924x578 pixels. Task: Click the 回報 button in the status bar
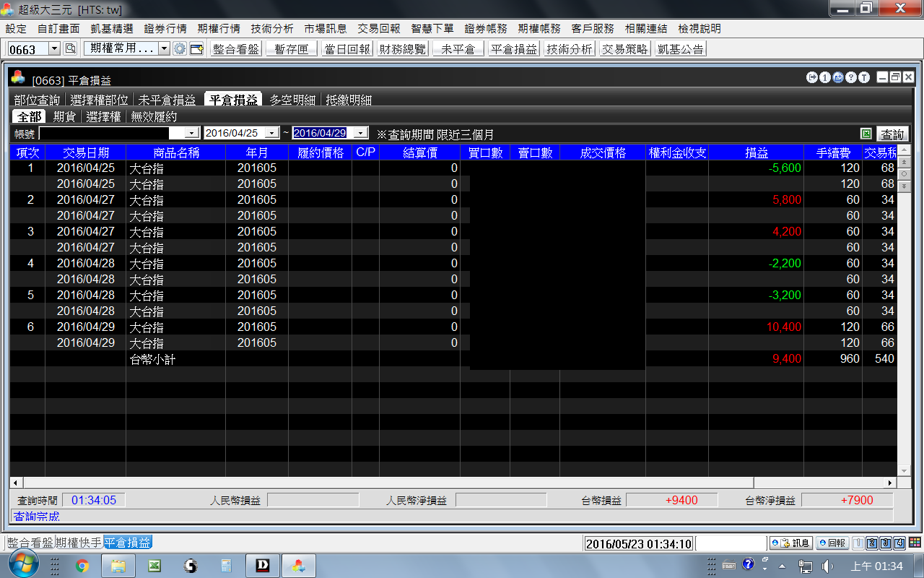pyautogui.click(x=832, y=543)
